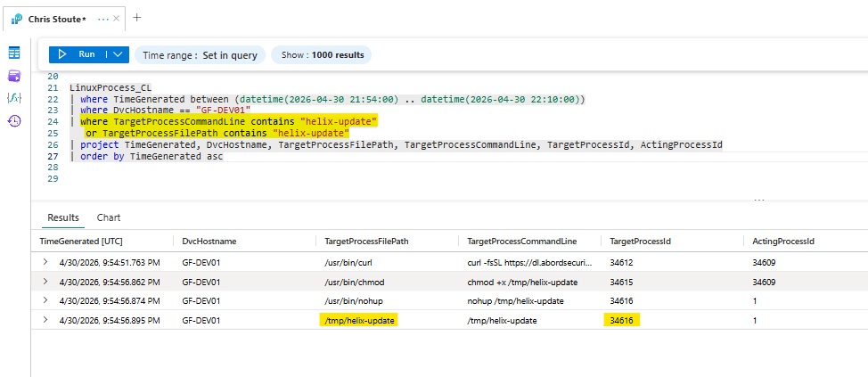The image size is (868, 377).
Task: Open the Tables sidebar icon
Action: [14, 53]
